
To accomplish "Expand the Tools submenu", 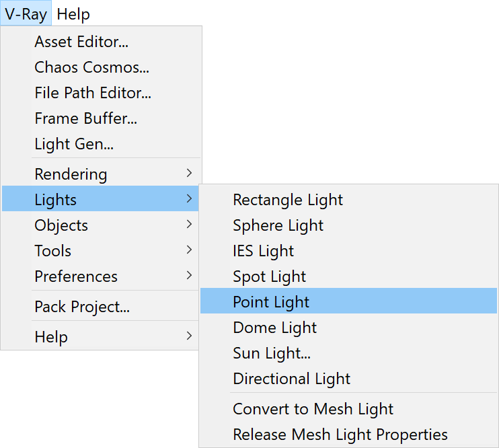I will tap(100, 250).
